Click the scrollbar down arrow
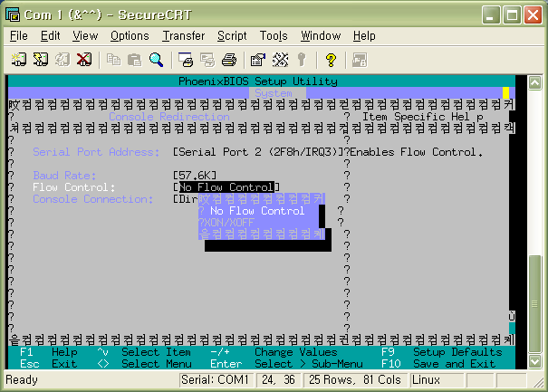 coord(534,361)
